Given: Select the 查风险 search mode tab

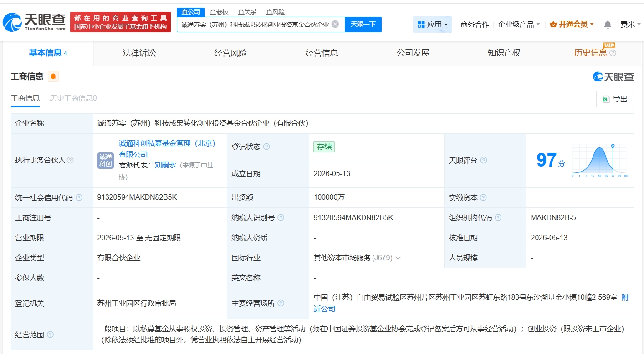Looking at the screenshot, I should pos(276,12).
